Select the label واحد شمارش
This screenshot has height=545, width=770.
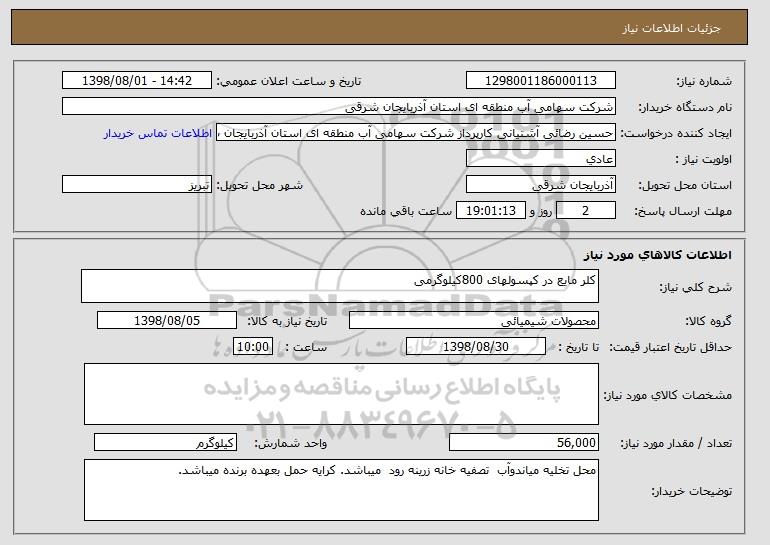[x=290, y=443]
